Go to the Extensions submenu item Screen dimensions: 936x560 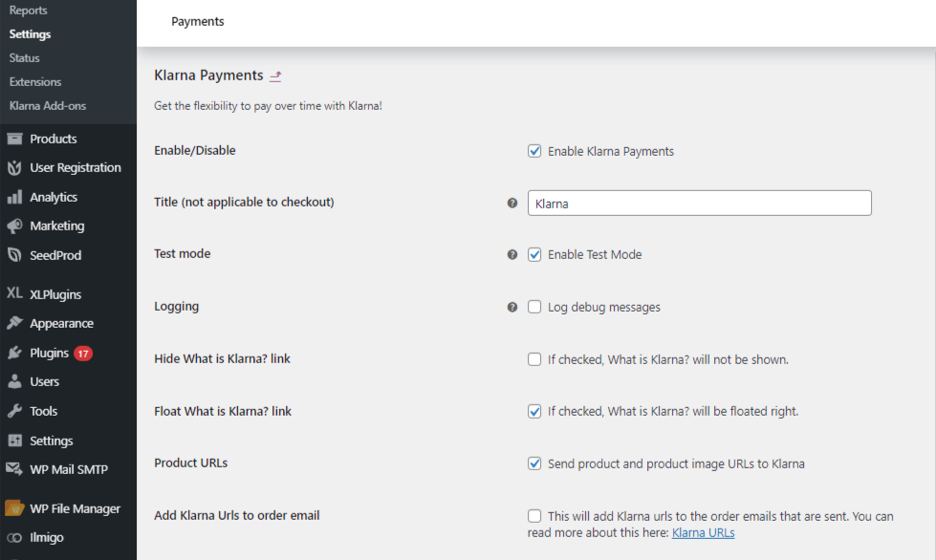point(35,82)
